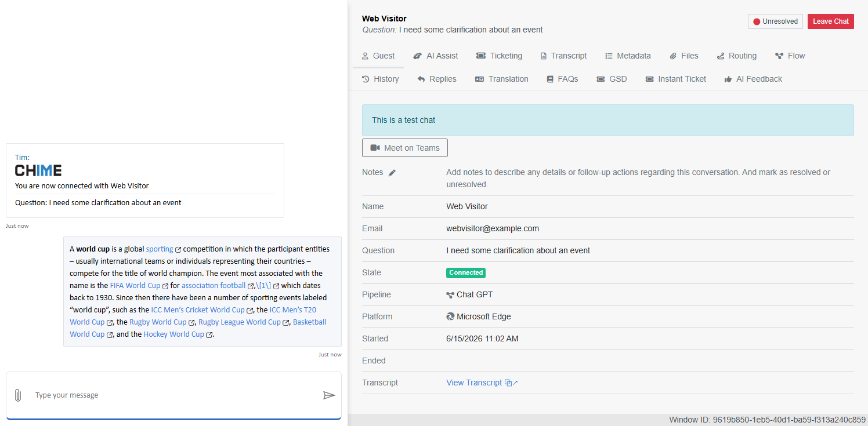Image resolution: width=868 pixels, height=426 pixels.
Task: Select the Routing tab
Action: click(x=737, y=56)
